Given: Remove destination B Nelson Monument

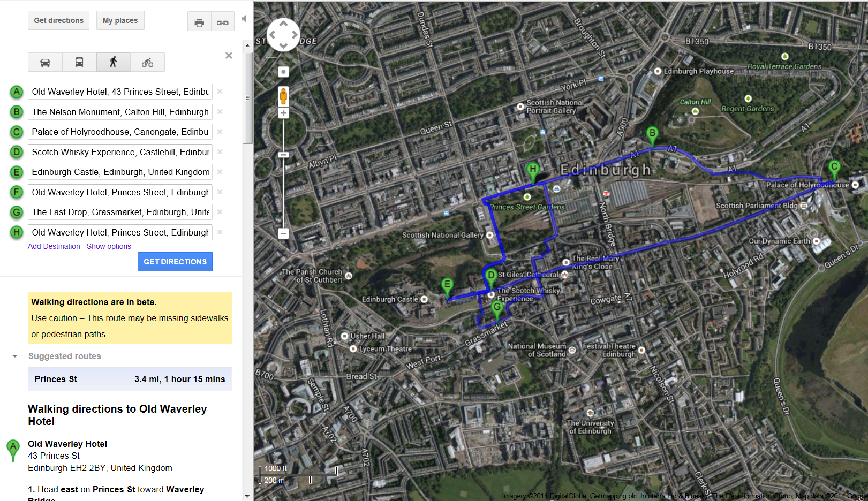Looking at the screenshot, I should (x=220, y=112).
